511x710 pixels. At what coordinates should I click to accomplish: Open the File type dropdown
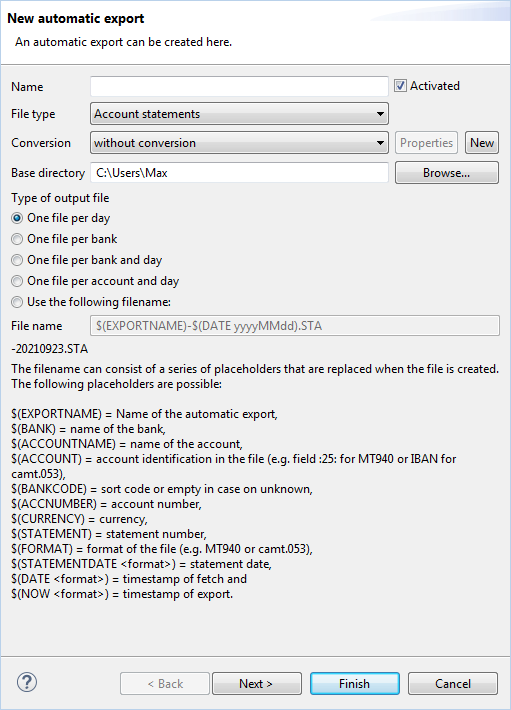(x=239, y=114)
